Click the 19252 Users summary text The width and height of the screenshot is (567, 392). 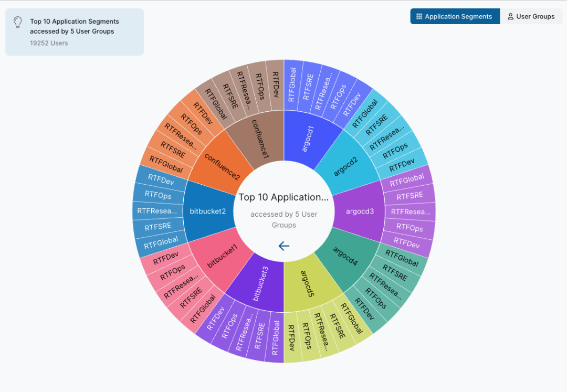[49, 43]
